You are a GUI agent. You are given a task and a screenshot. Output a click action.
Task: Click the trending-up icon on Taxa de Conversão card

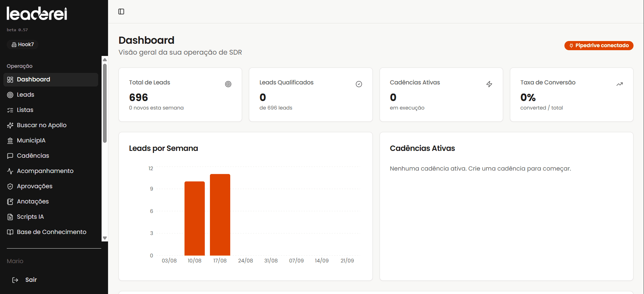click(620, 84)
